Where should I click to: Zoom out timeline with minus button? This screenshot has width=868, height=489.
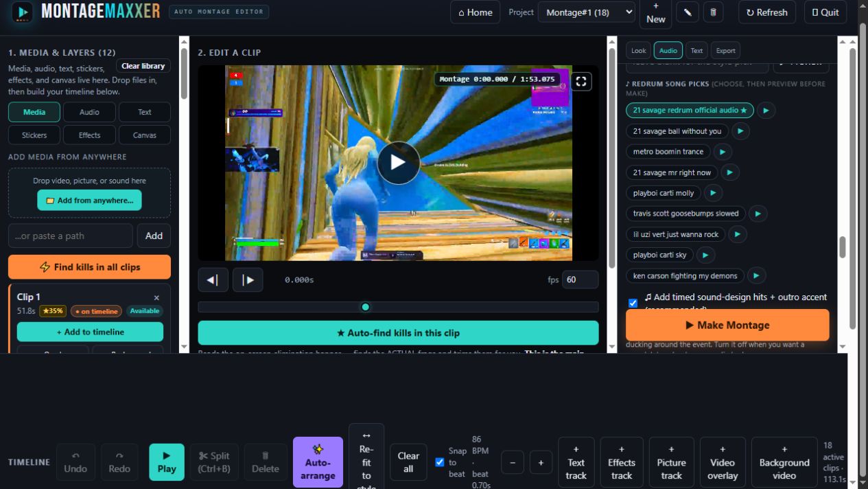513,462
